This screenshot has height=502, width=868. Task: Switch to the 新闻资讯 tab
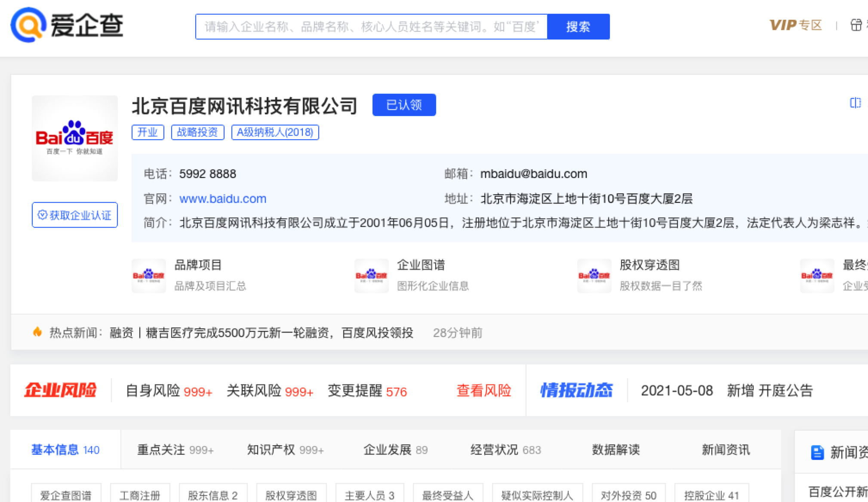coord(726,450)
